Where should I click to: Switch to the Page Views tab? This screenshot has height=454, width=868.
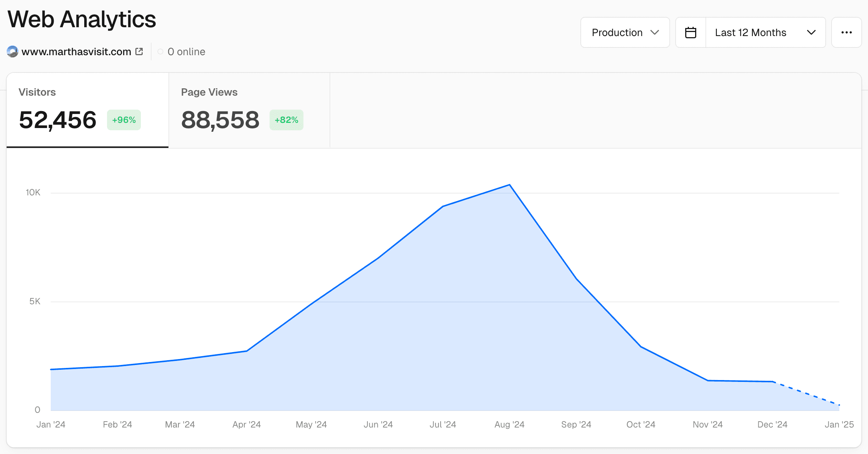point(249,110)
